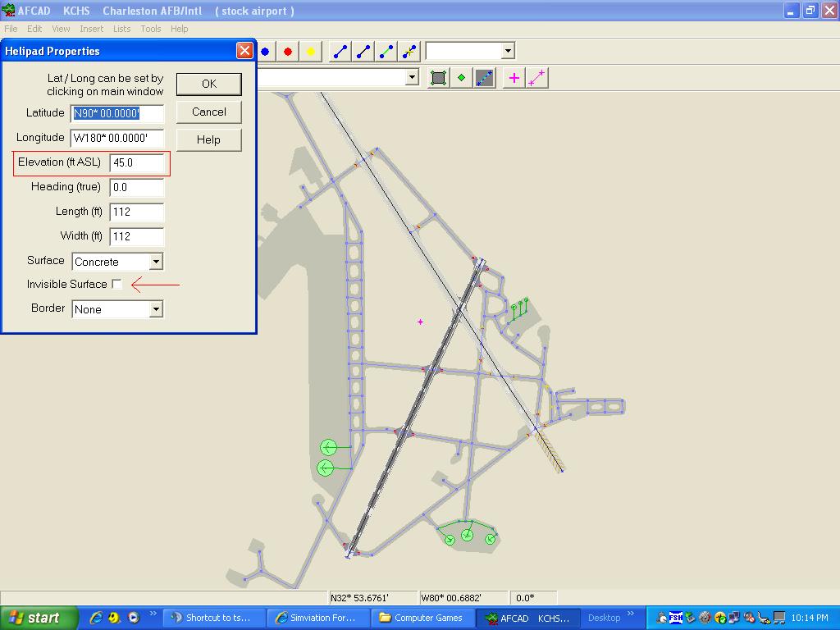Expand the Border dropdown showing None

tap(156, 309)
